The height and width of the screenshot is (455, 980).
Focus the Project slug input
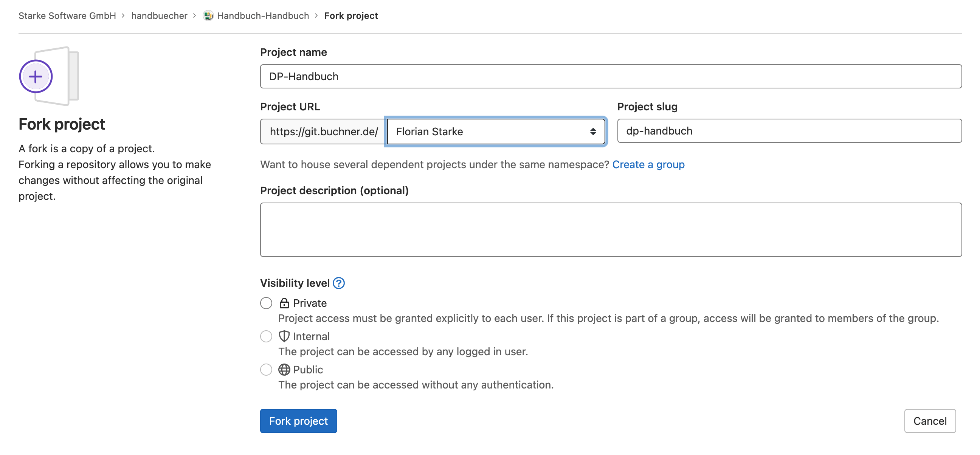pyautogui.click(x=789, y=131)
